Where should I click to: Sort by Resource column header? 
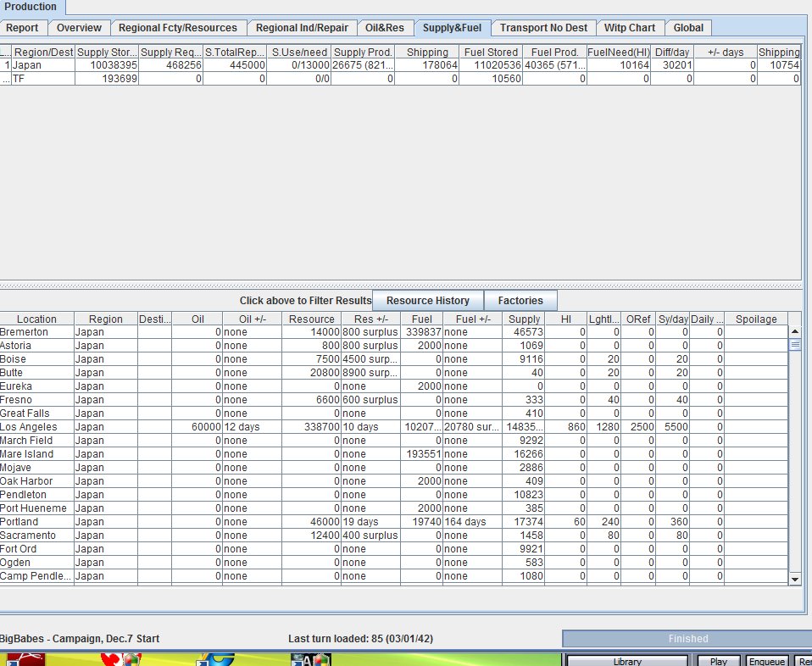pos(312,319)
